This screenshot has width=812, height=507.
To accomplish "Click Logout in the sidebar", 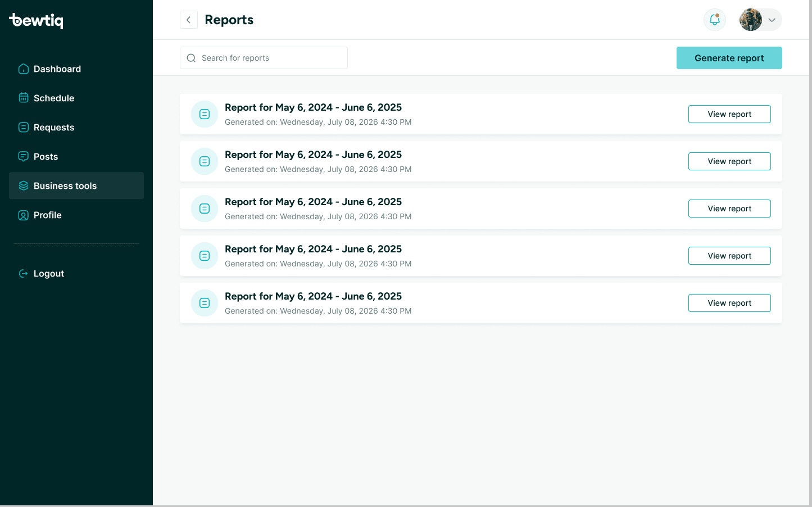I will pyautogui.click(x=76, y=273).
